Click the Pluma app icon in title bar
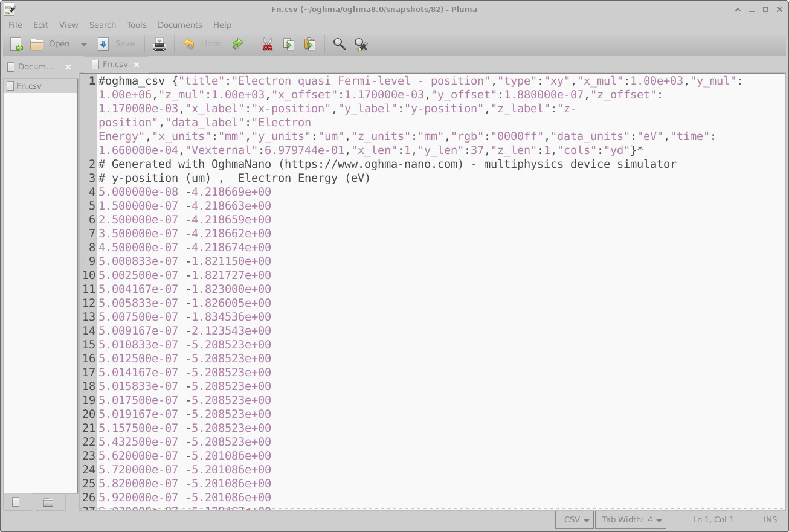This screenshot has width=789, height=532. [x=9, y=9]
